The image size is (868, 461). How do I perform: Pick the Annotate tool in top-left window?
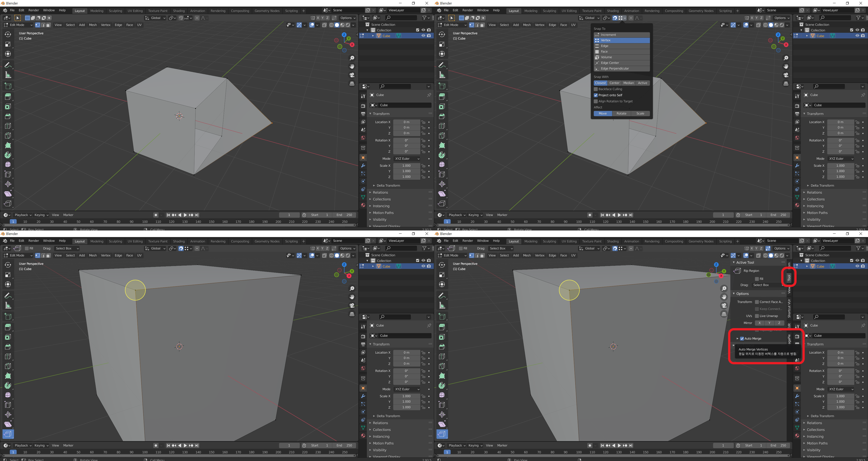[x=8, y=65]
